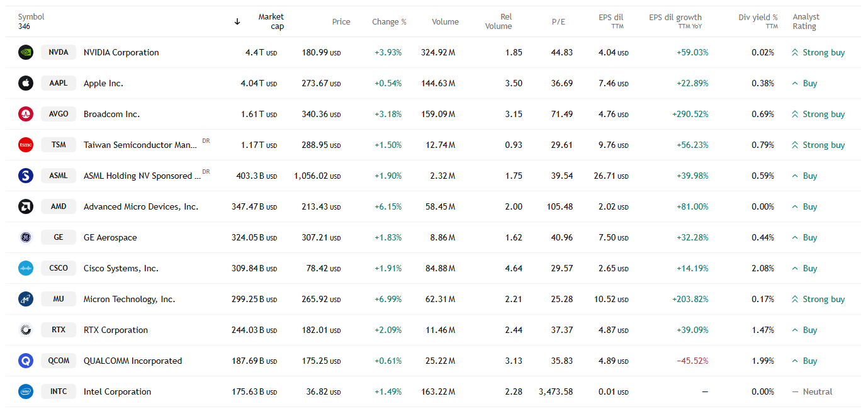Click the NVIDIA company logo icon

click(x=26, y=52)
